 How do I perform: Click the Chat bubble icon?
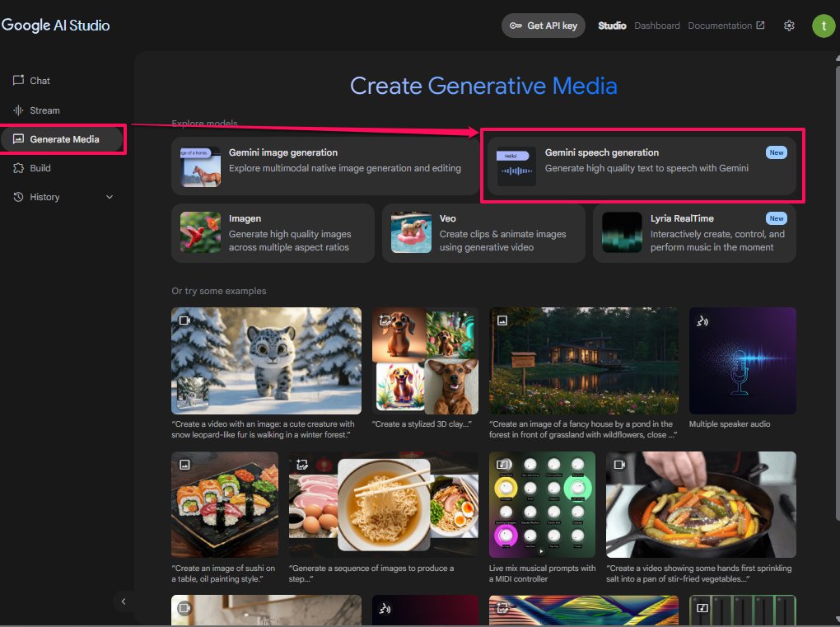pos(18,81)
